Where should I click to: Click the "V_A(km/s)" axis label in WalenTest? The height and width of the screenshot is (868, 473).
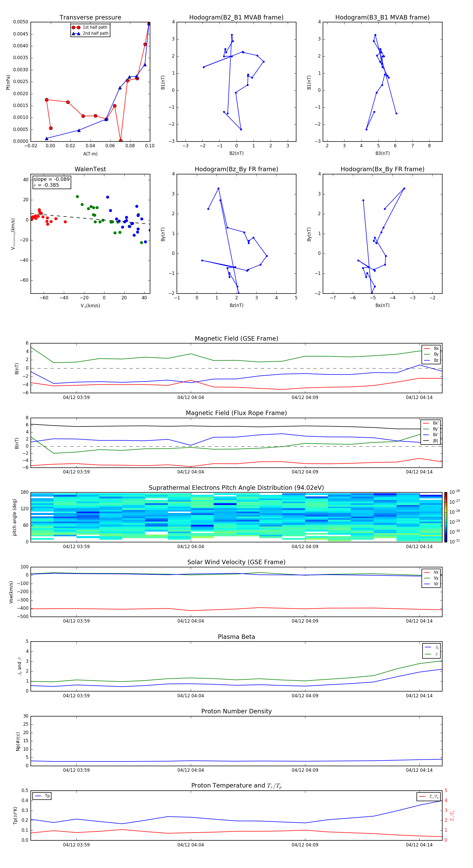[x=90, y=306]
